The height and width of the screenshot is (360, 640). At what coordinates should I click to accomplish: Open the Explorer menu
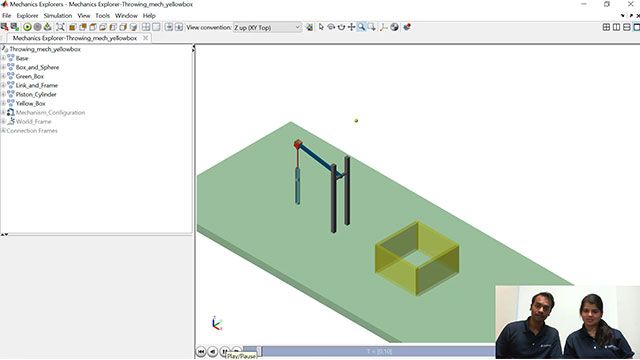click(27, 16)
